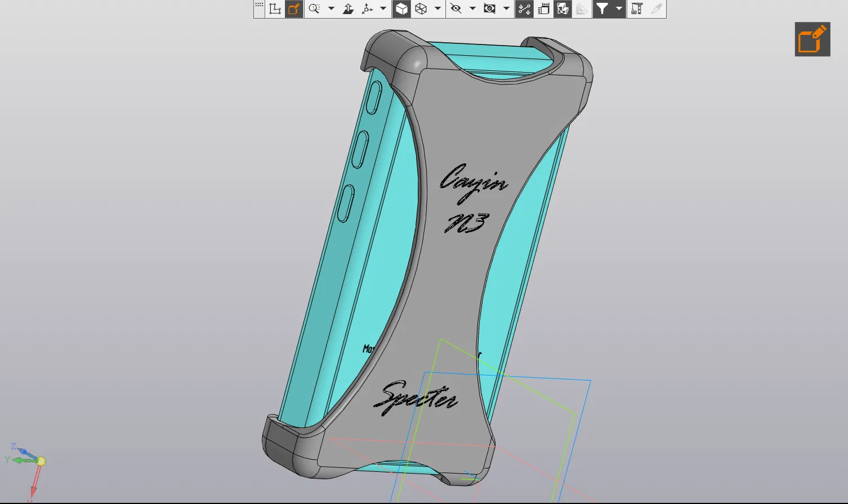Click the greyed-out layered cubes icon
This screenshot has height=504, width=848.
(x=582, y=8)
